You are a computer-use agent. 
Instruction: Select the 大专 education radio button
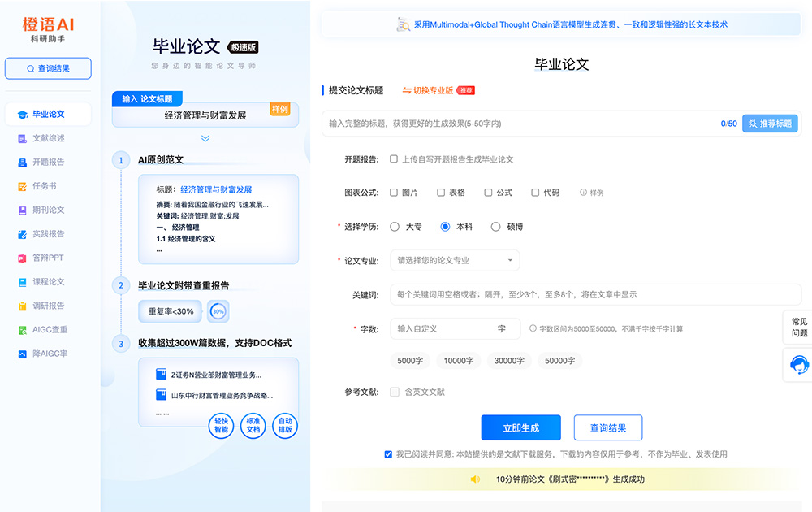coord(395,227)
